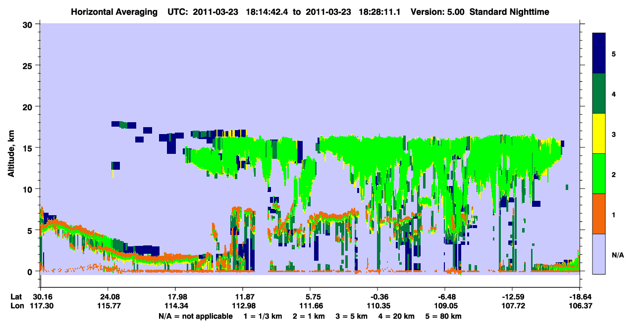Viewport: 644px width, 330px height.
Task: Click the N/A = not applicable legend text
Action: 196,316
